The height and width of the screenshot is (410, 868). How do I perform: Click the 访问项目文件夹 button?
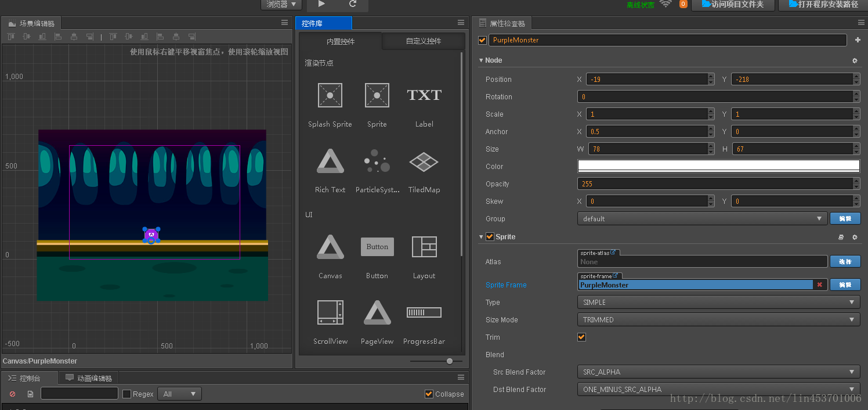[733, 5]
